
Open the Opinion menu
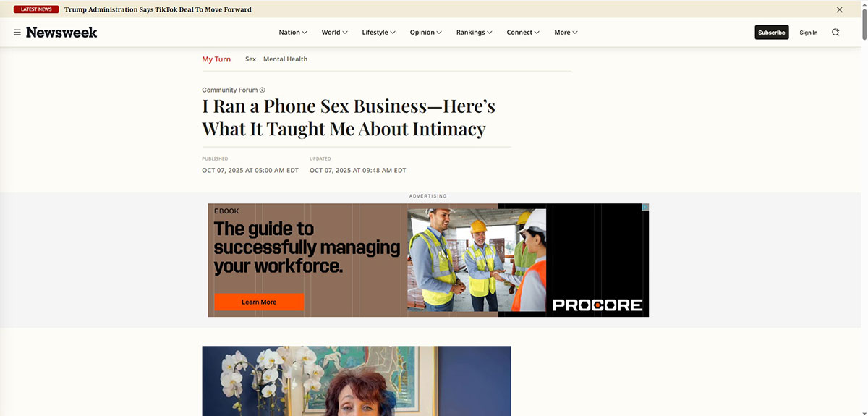[x=425, y=33]
